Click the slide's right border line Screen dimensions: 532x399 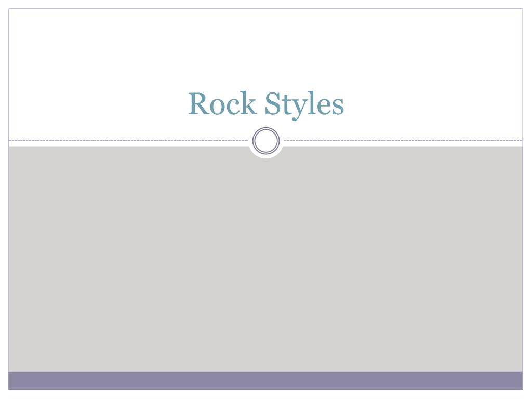(523, 199)
